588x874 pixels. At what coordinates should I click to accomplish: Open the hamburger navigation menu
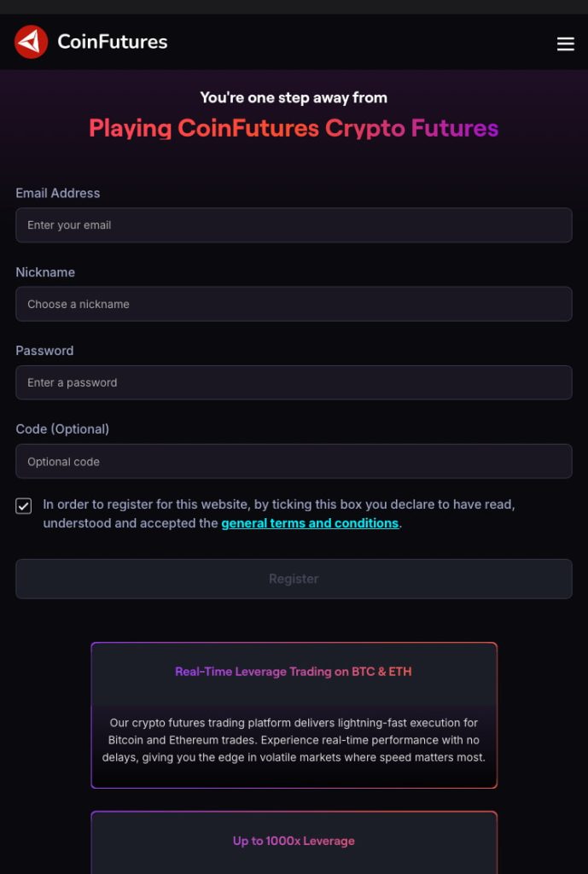pos(565,44)
